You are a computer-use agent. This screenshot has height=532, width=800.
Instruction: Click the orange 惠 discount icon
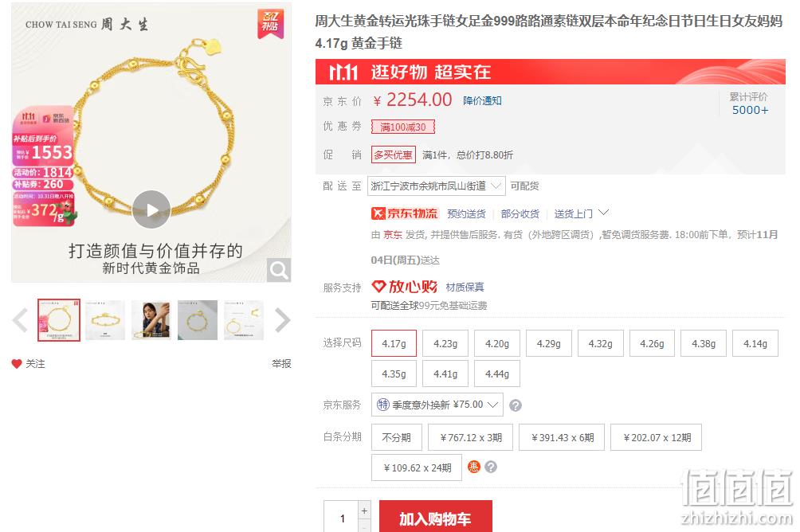474,467
